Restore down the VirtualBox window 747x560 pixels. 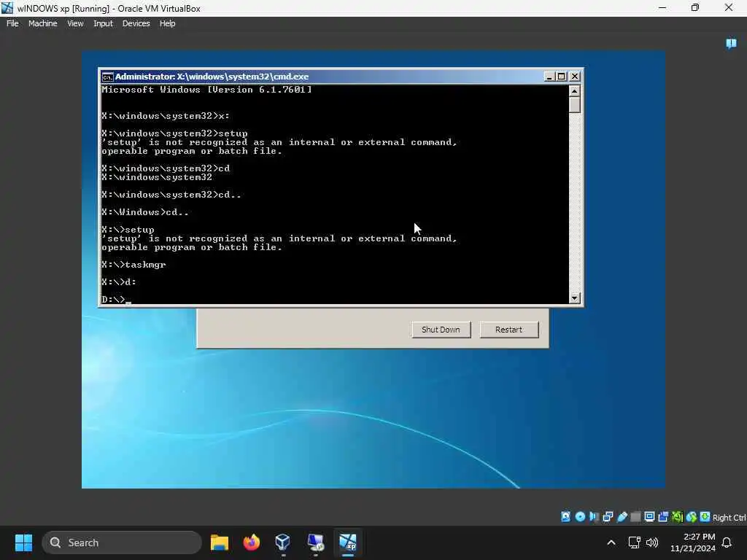tap(695, 7)
